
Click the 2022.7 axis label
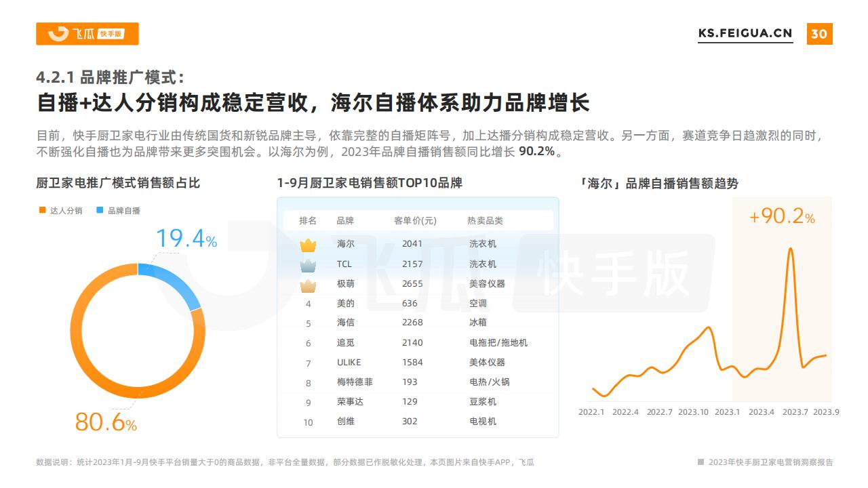pyautogui.click(x=659, y=412)
